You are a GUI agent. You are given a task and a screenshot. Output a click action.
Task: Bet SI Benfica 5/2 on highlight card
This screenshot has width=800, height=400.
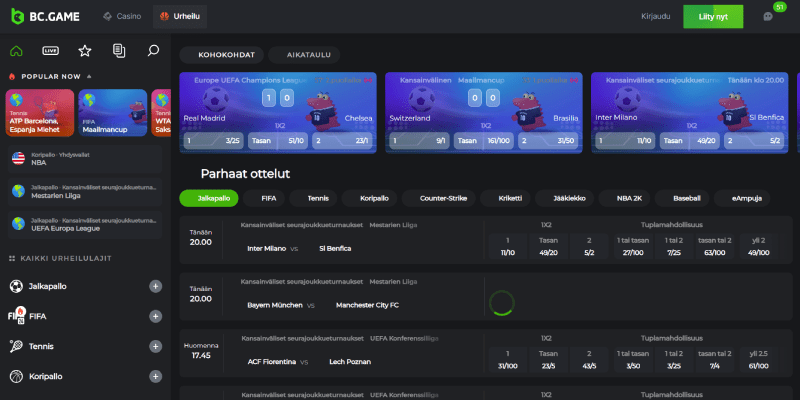(x=754, y=141)
